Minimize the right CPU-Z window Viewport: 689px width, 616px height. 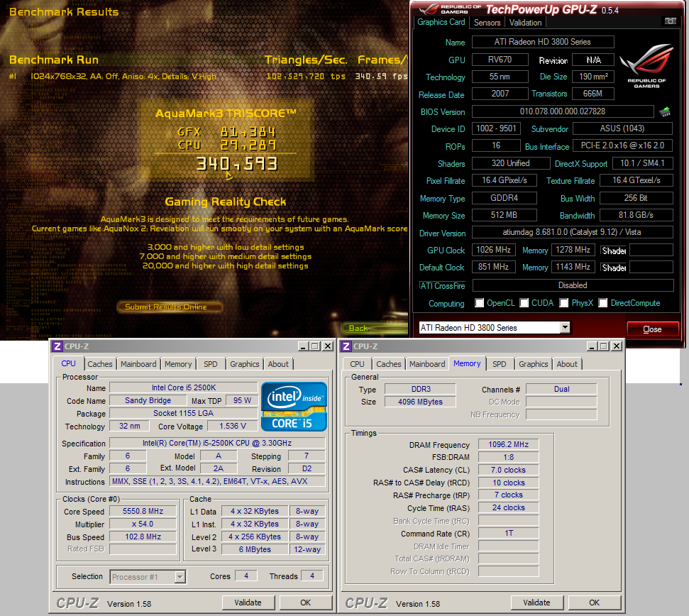tap(592, 346)
